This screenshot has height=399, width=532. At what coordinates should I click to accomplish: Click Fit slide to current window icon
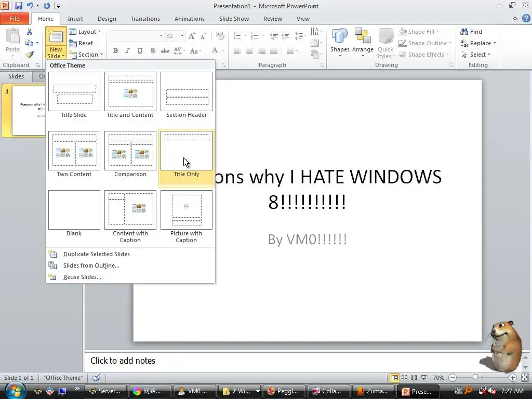click(525, 378)
